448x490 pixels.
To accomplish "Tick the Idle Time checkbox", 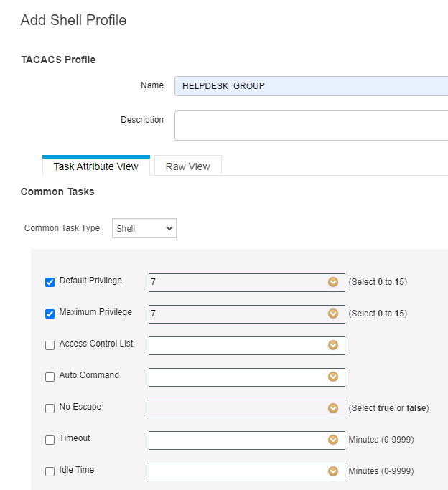I will 50,471.
